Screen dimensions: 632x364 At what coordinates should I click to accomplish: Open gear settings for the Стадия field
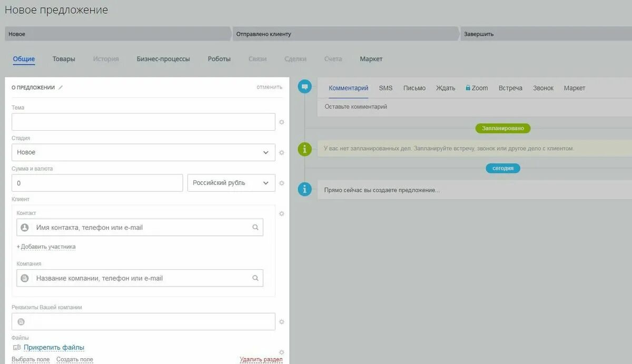point(282,153)
